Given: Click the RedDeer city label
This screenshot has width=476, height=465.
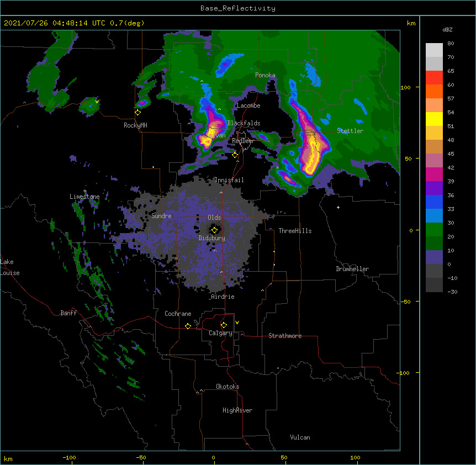Looking at the screenshot, I should [x=243, y=141].
